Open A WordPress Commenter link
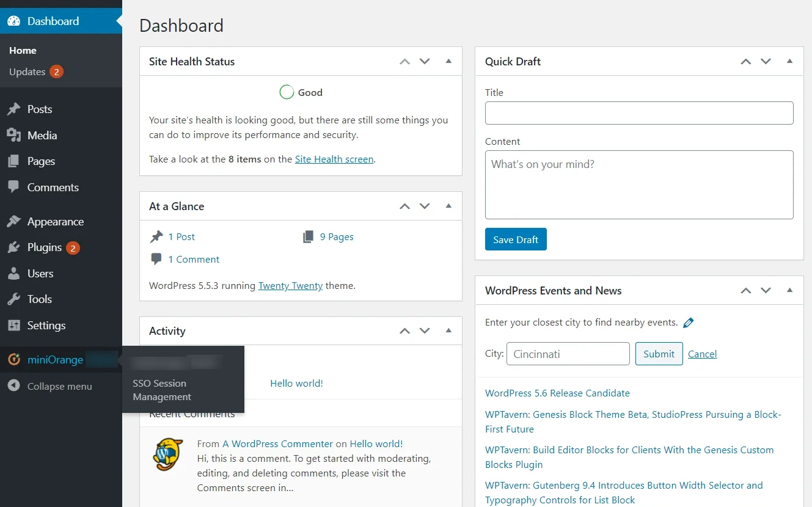The image size is (812, 507). [x=277, y=443]
